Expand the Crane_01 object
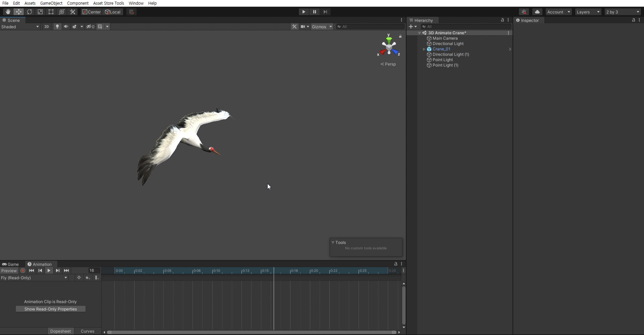 (x=424, y=49)
